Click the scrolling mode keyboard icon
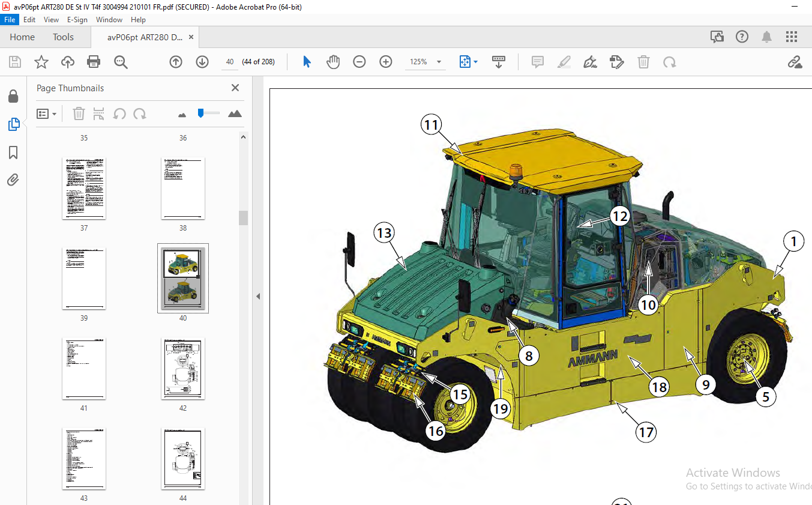812x505 pixels. tap(499, 62)
